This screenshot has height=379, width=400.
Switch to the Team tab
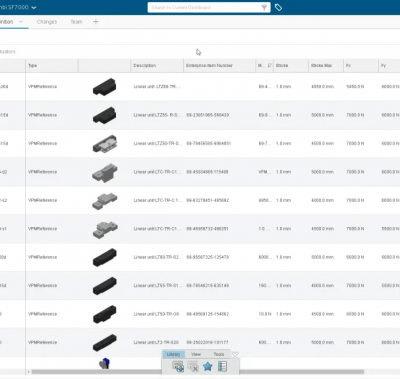coord(76,22)
